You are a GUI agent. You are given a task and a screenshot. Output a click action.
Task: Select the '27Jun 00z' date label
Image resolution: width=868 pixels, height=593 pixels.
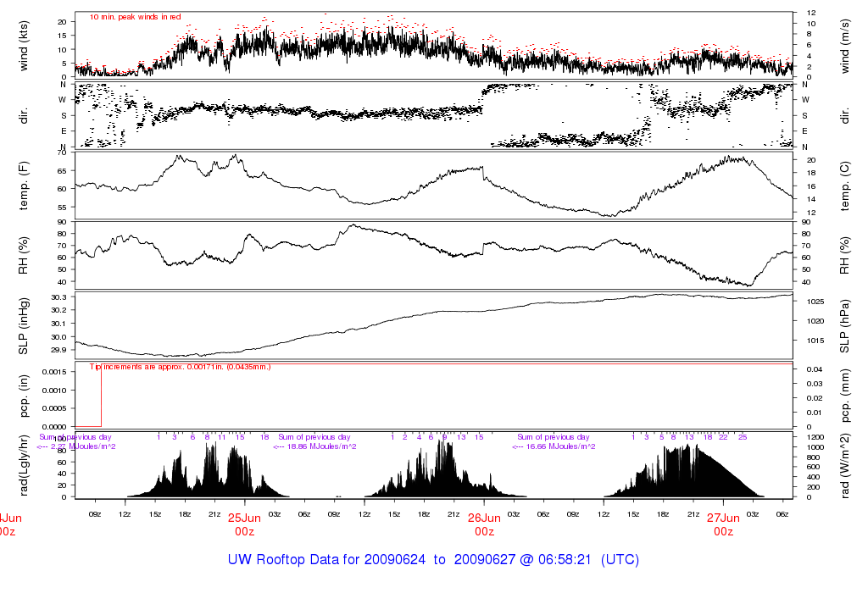pos(723,524)
